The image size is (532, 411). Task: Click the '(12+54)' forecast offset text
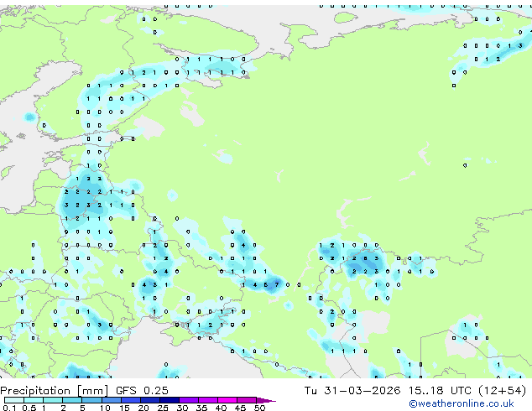(502, 390)
